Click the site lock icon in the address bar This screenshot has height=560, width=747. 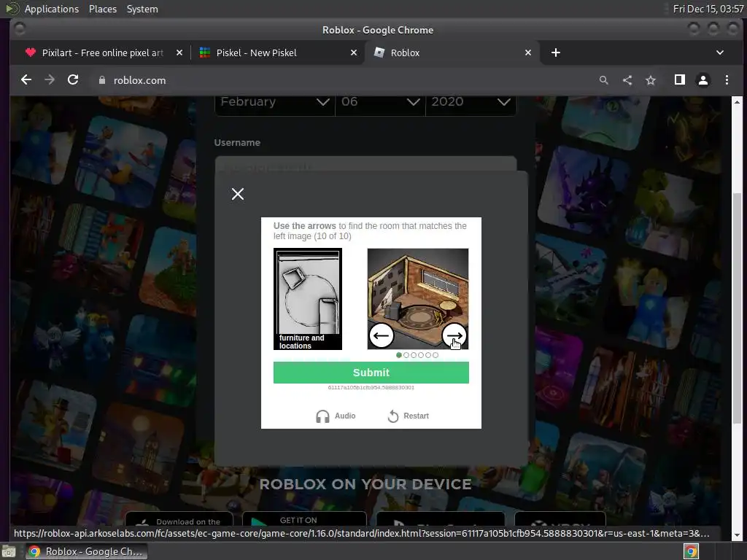(x=102, y=80)
